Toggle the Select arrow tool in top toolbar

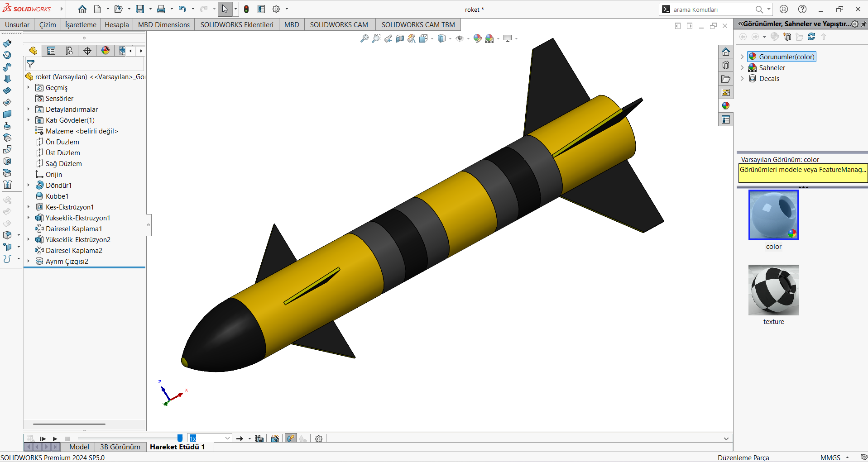[x=225, y=9]
